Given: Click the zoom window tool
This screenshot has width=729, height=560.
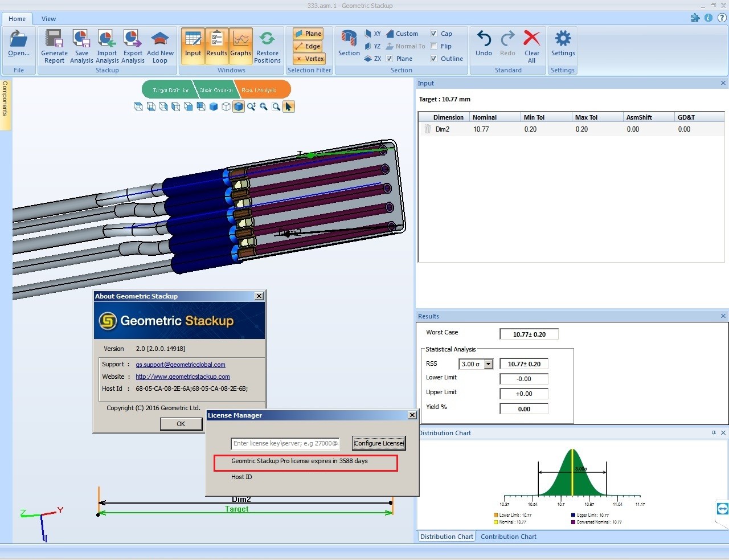Looking at the screenshot, I should pyautogui.click(x=276, y=107).
